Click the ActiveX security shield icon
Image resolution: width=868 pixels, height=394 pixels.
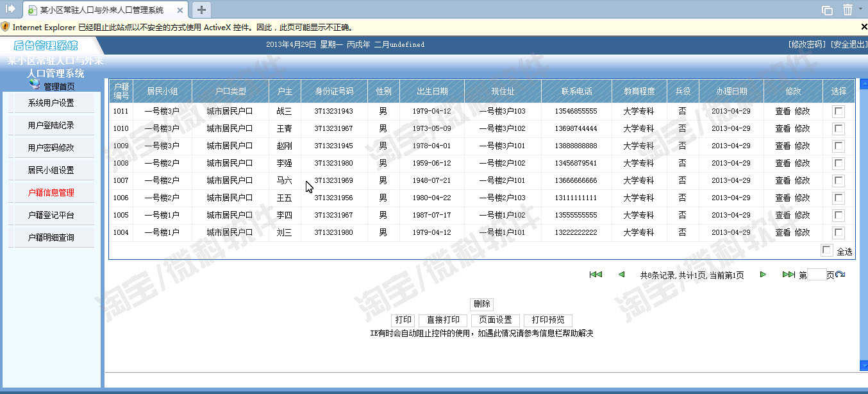pyautogui.click(x=5, y=27)
